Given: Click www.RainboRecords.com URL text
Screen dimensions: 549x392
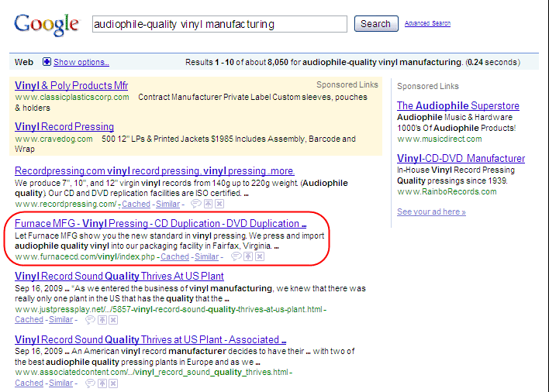Looking at the screenshot, I should pyautogui.click(x=447, y=191).
